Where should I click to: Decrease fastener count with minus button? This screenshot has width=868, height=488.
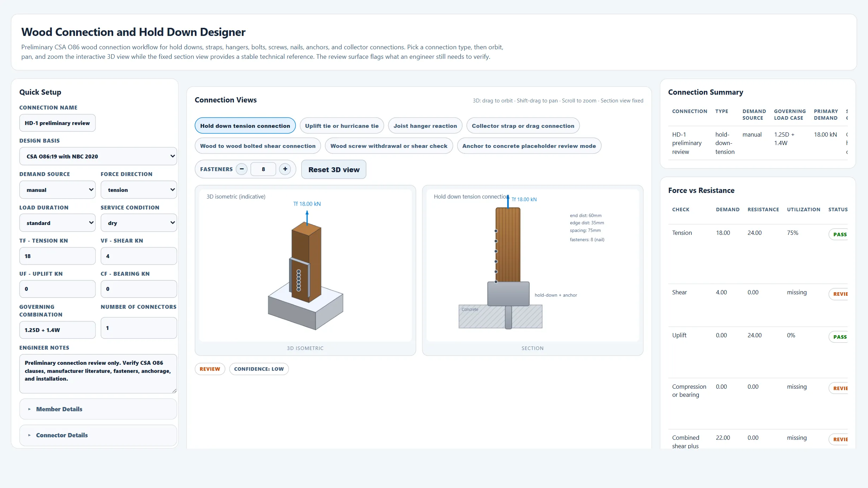tap(242, 169)
